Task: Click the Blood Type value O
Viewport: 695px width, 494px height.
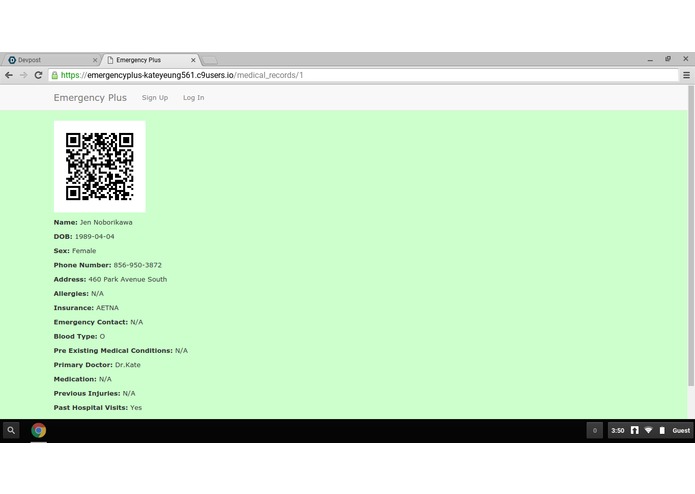Action: (x=102, y=336)
